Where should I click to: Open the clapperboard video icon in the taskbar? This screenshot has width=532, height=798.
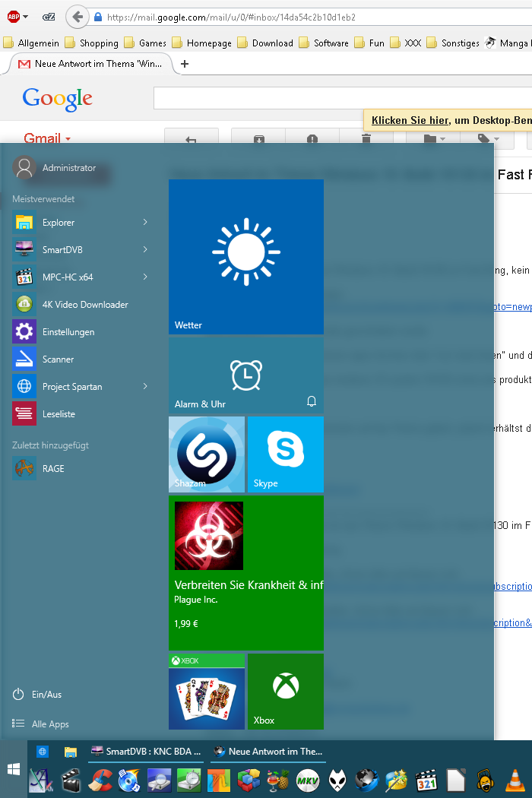click(x=71, y=781)
